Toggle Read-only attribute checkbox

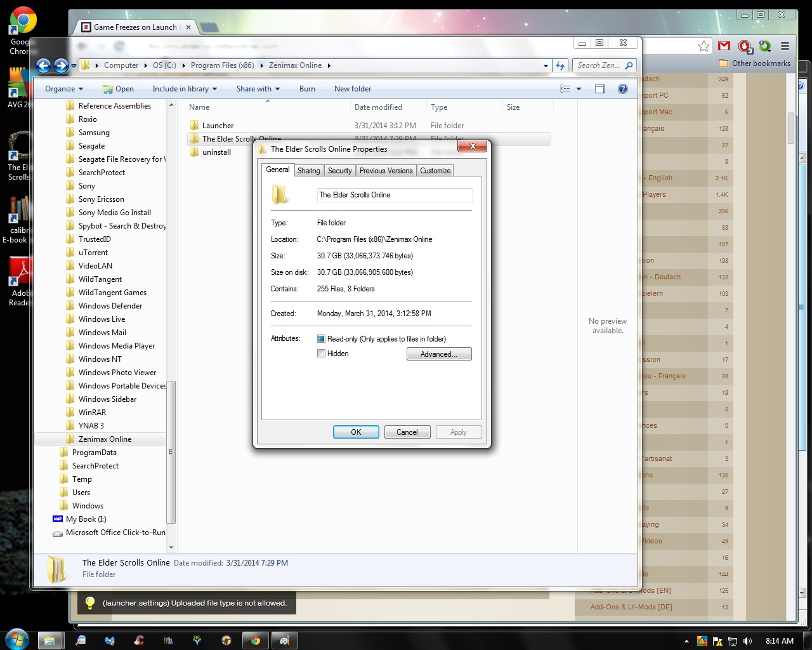tap(321, 339)
